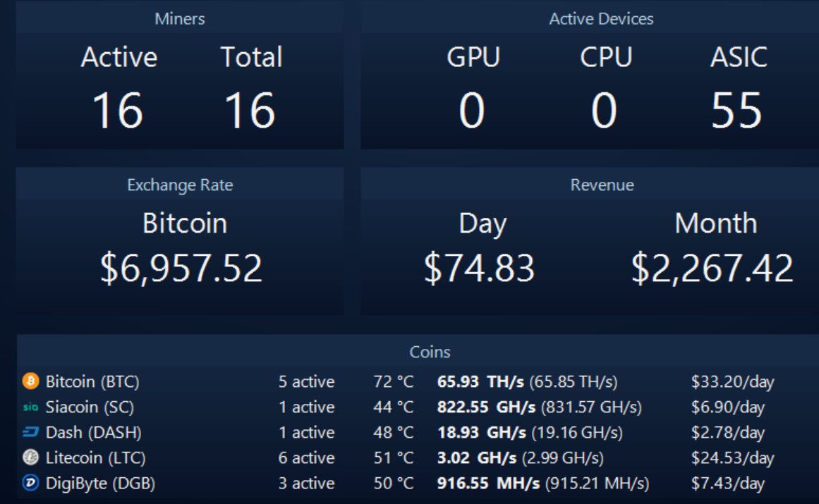819x504 pixels.
Task: Click the 3.02 GH/s hashrate
Action: [477, 458]
